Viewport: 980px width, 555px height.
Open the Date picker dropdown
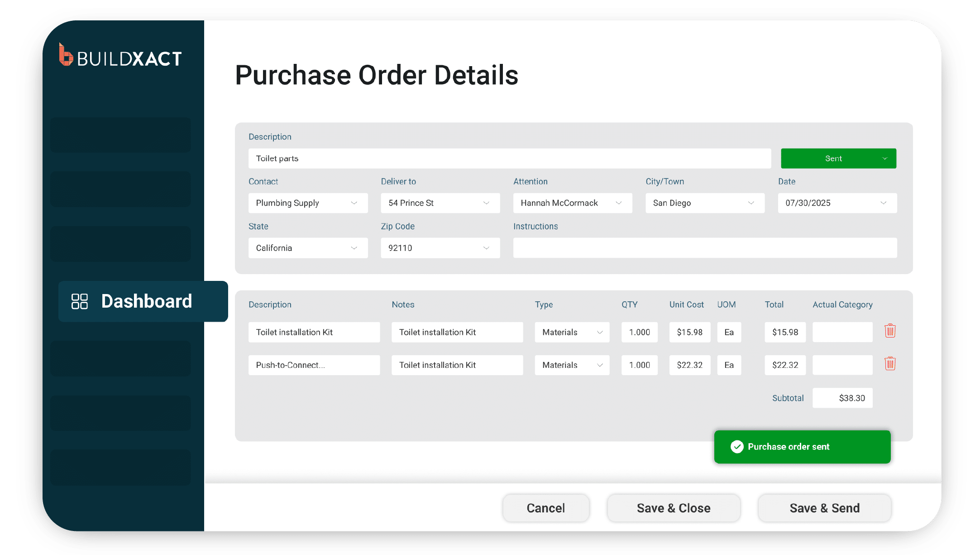click(884, 203)
